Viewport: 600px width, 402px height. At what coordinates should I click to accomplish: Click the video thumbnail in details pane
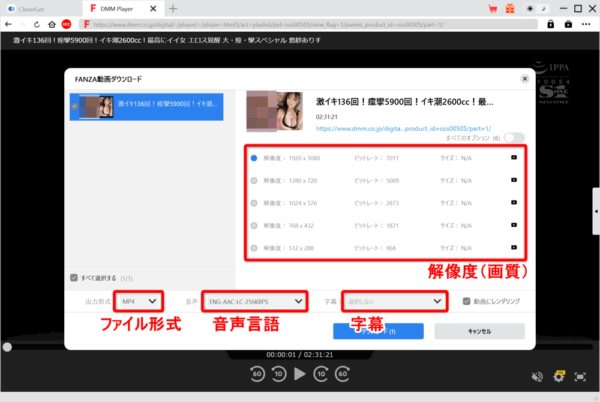(274, 111)
